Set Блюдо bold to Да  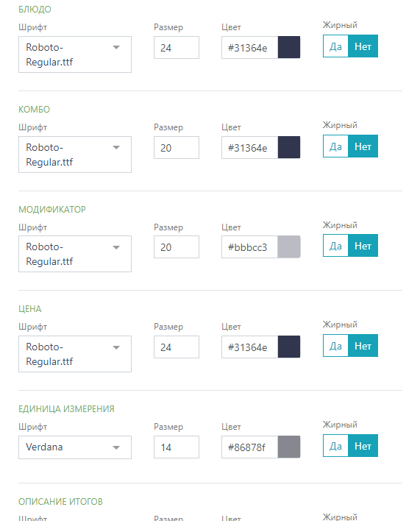tap(335, 46)
